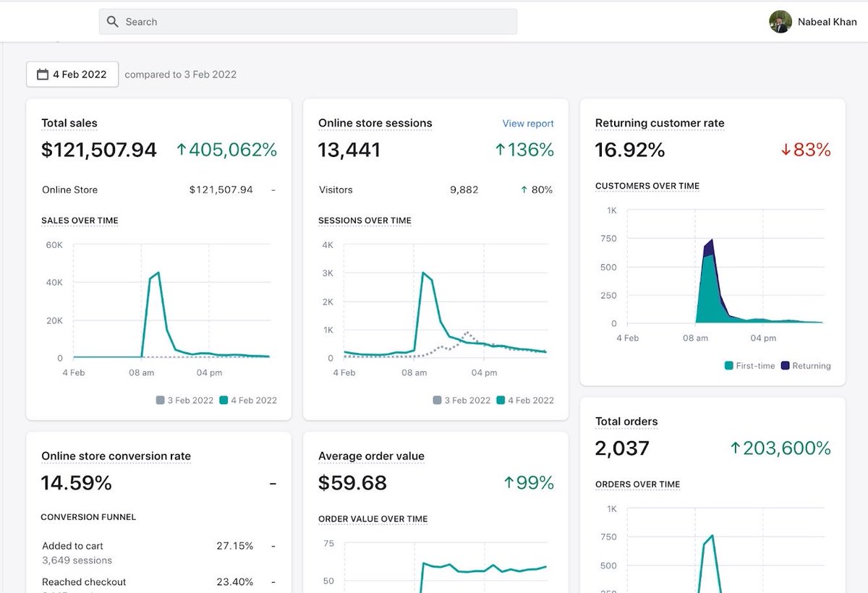This screenshot has height=593, width=868.
Task: Toggle 3 Feb 2022 legend swatch in sessions chart
Action: coord(438,400)
